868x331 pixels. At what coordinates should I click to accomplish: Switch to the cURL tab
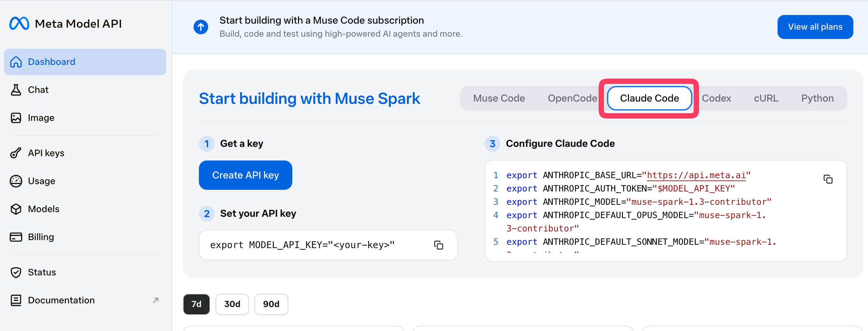[766, 98]
